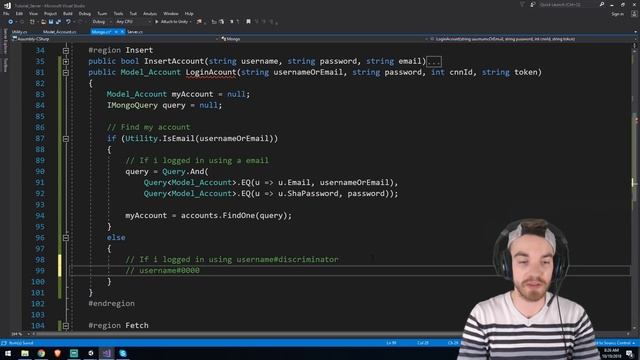
Task: Open Chrome from the taskbar
Action: pos(41,353)
